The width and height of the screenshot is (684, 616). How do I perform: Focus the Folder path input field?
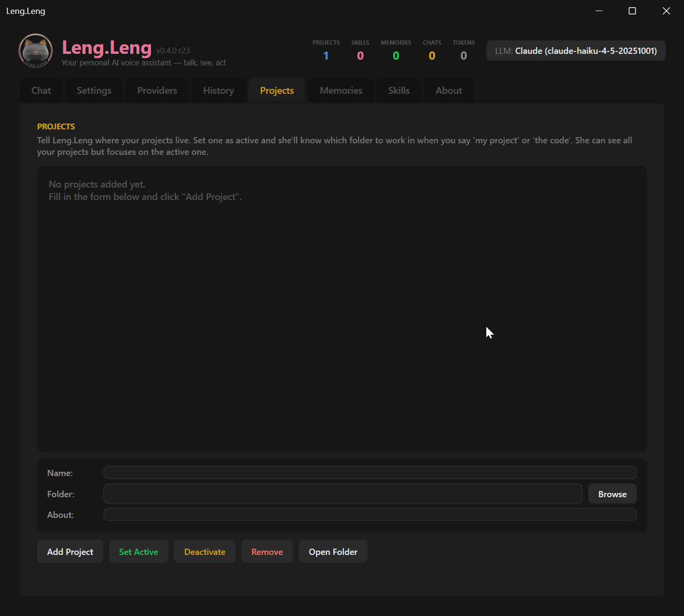(342, 494)
